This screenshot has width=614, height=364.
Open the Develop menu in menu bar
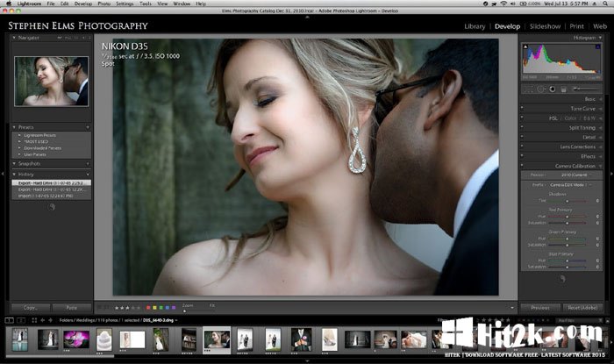pos(83,4)
